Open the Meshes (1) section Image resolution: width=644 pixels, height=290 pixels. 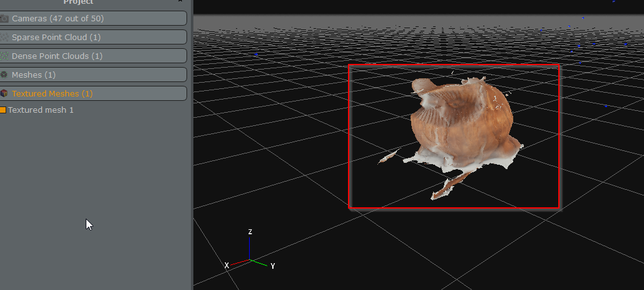(94, 75)
